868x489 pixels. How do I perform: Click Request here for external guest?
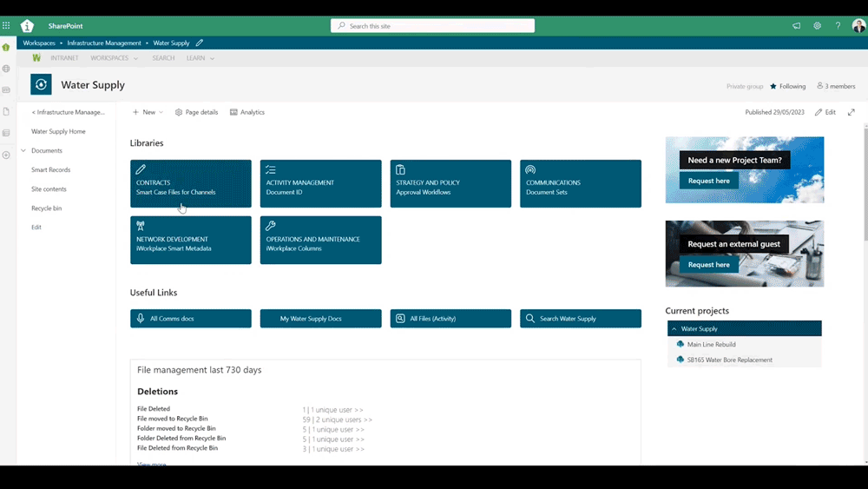click(708, 265)
